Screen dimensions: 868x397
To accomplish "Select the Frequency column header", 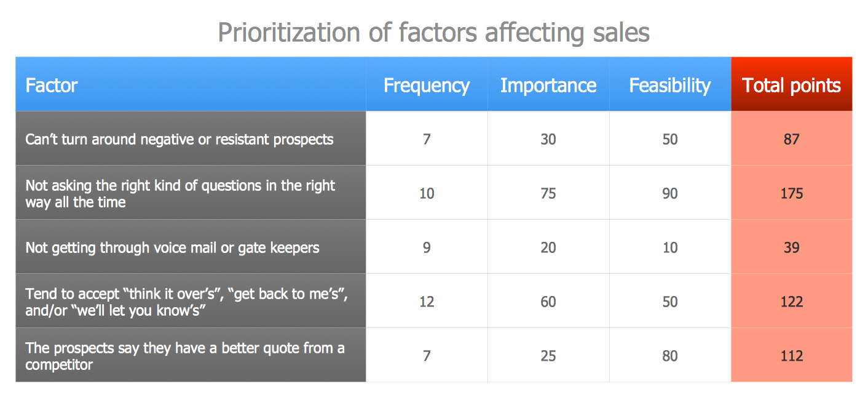I will 427,85.
